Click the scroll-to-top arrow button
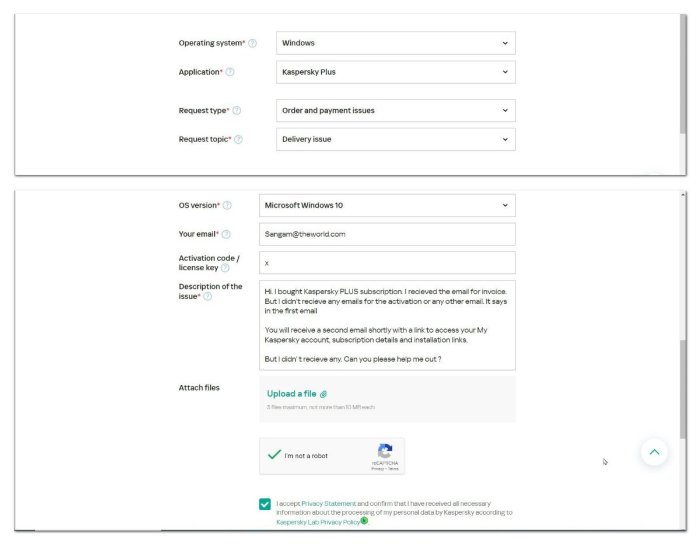Screen dimensions: 700x545 (654, 452)
